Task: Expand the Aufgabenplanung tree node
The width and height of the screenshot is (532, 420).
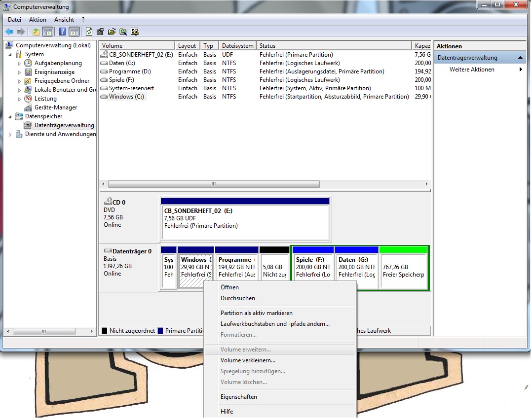Action: point(20,63)
